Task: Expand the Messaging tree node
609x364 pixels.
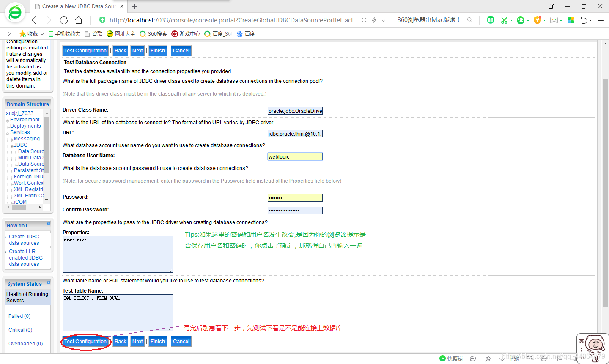Action: (11, 140)
